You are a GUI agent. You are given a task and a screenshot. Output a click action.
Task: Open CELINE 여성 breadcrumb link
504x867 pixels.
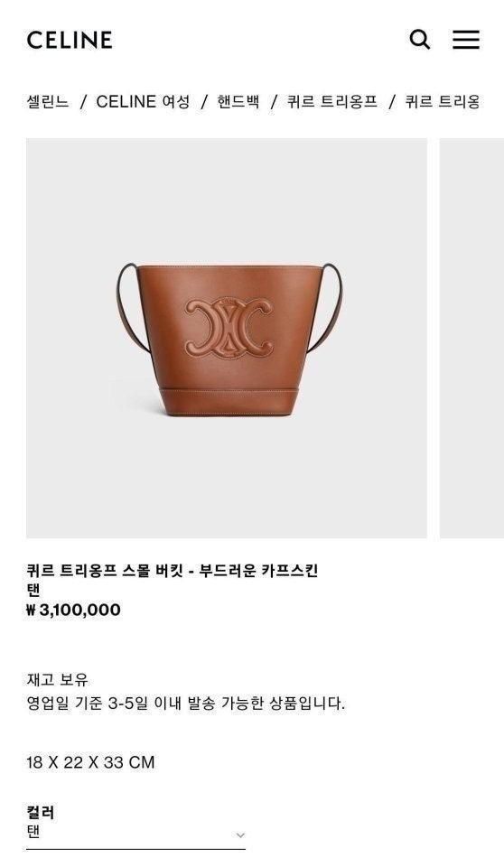143,102
